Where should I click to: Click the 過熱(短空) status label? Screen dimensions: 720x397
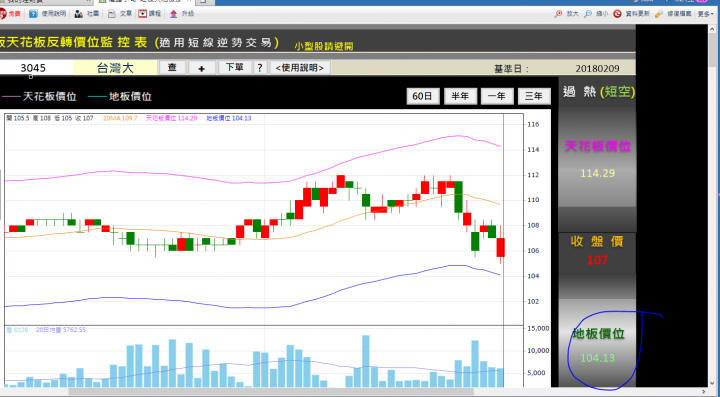(599, 92)
